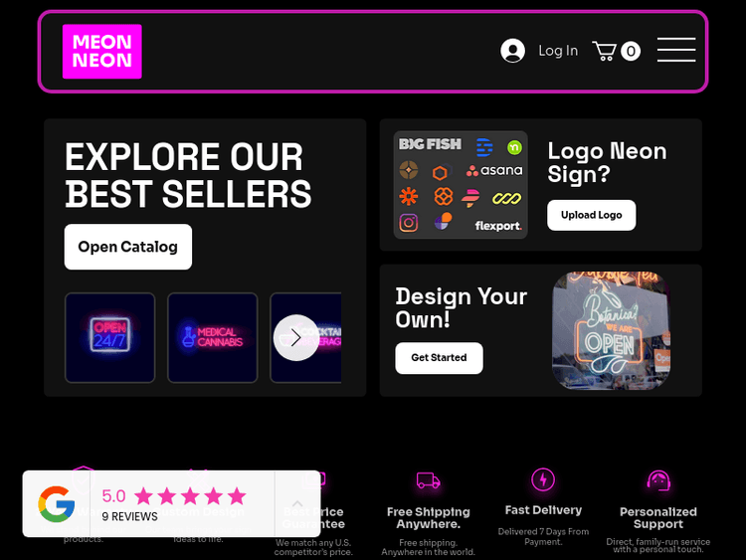Open the hamburger menu
746x560 pixels.
click(x=676, y=50)
